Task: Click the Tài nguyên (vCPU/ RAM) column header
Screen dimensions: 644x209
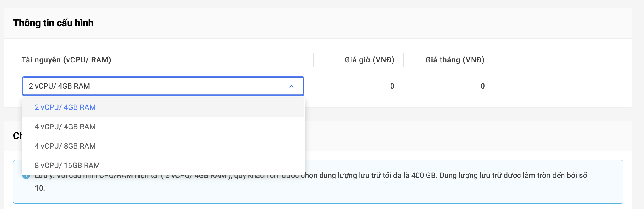Action: click(x=66, y=60)
